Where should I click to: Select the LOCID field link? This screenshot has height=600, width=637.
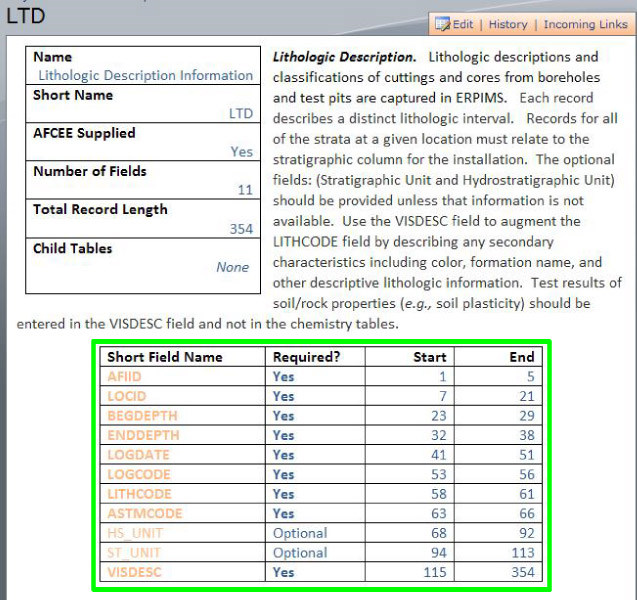point(126,396)
